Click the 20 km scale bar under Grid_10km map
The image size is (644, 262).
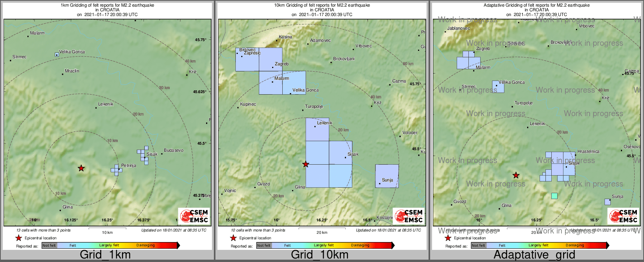(x=322, y=228)
